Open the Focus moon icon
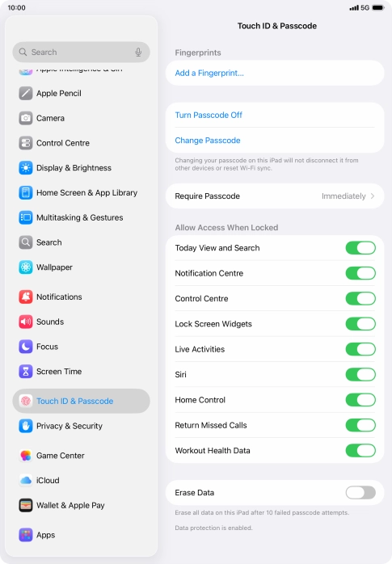392x564 pixels. coord(26,347)
